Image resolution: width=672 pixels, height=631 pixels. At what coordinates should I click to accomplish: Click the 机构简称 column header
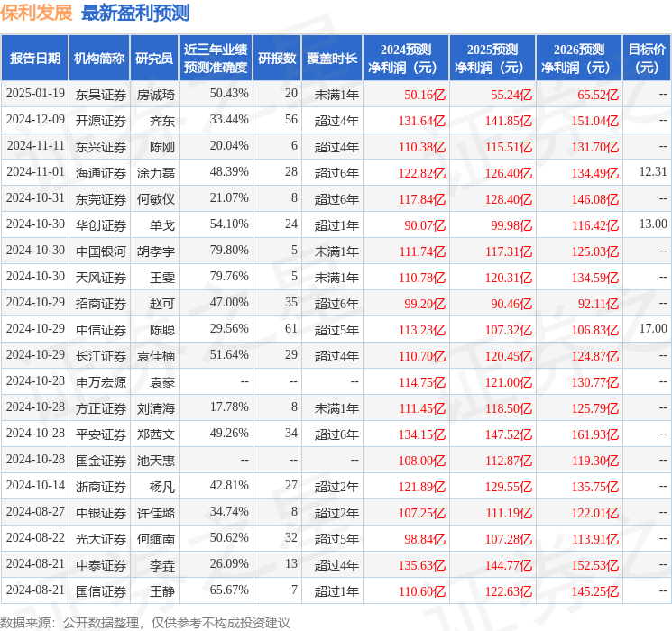tap(99, 58)
